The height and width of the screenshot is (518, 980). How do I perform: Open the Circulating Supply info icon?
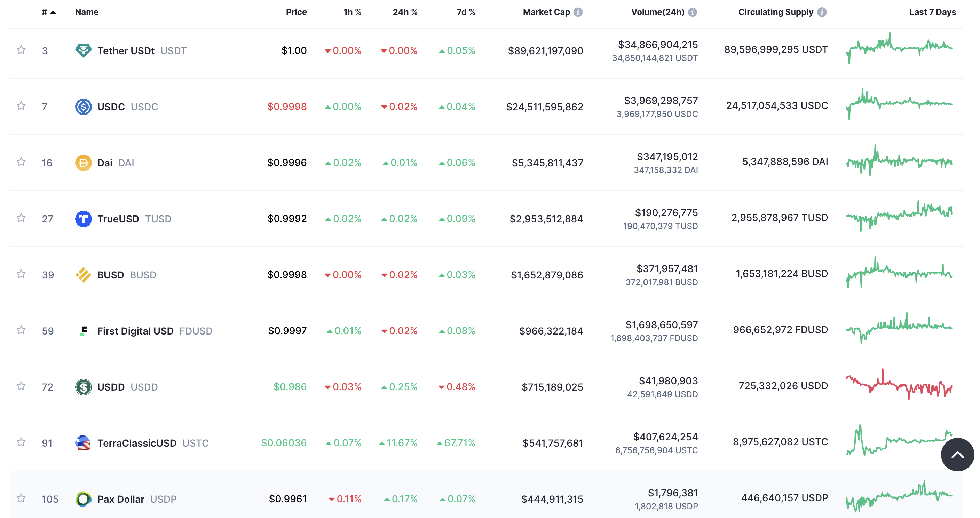[822, 12]
